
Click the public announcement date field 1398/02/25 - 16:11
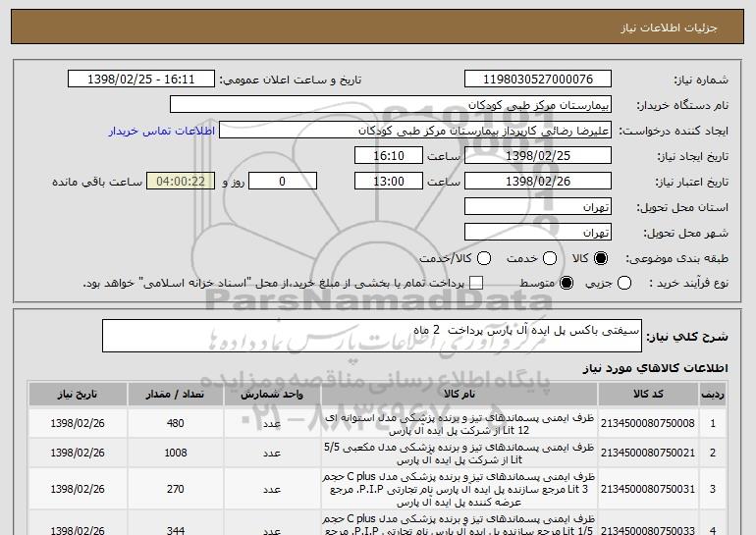click(141, 80)
